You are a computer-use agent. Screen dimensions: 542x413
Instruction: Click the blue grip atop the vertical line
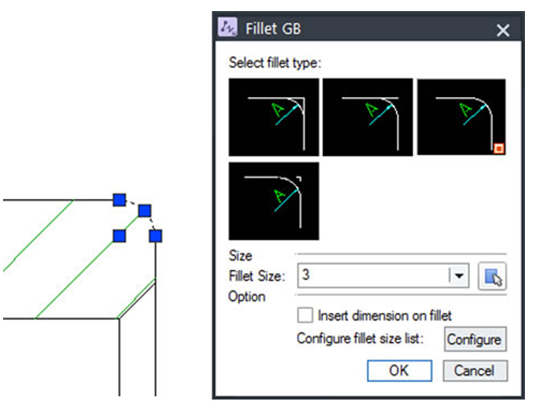pos(156,236)
